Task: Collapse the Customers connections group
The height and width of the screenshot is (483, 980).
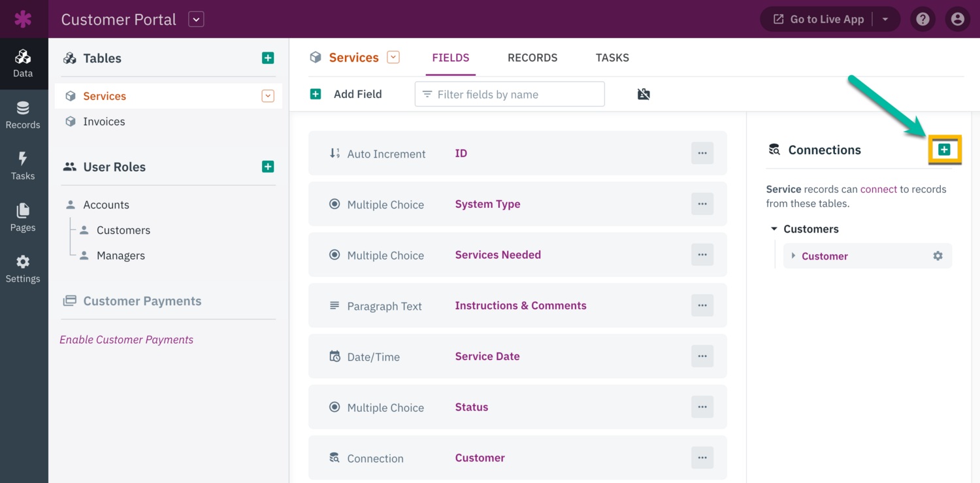Action: (x=774, y=229)
